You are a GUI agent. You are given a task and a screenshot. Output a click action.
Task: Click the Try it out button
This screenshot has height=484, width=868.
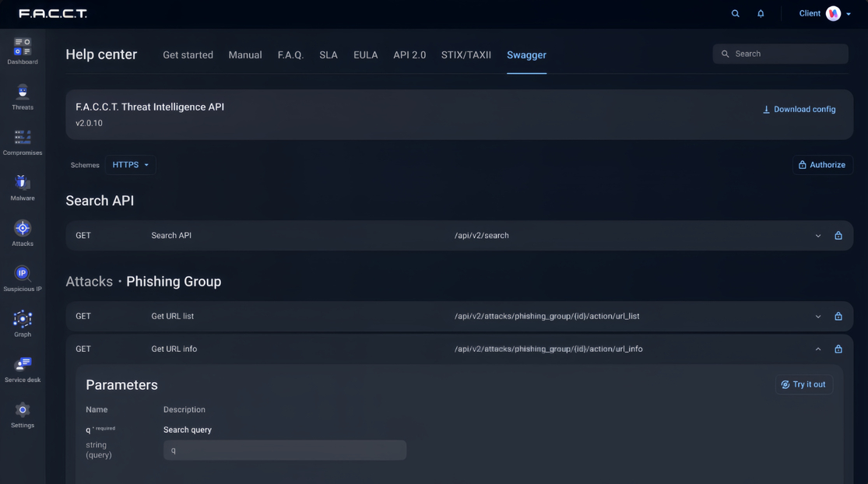pyautogui.click(x=804, y=384)
